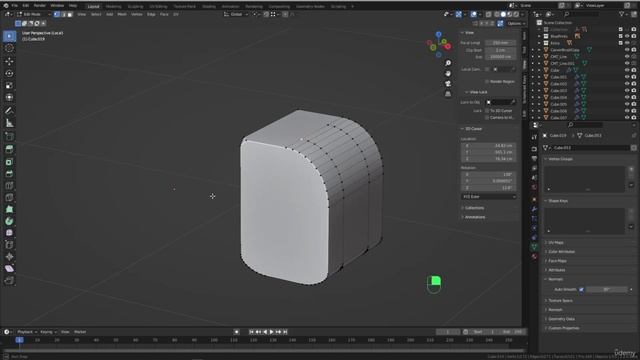Open the Render properties tab icon

534,149
